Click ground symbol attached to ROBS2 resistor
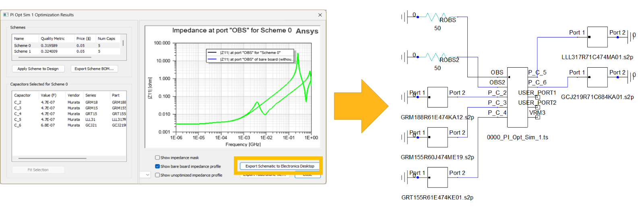The height and width of the screenshot is (217, 644). [405, 57]
